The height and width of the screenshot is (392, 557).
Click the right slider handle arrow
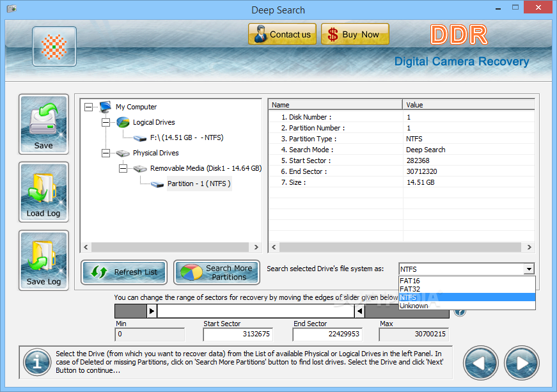pyautogui.click(x=359, y=311)
